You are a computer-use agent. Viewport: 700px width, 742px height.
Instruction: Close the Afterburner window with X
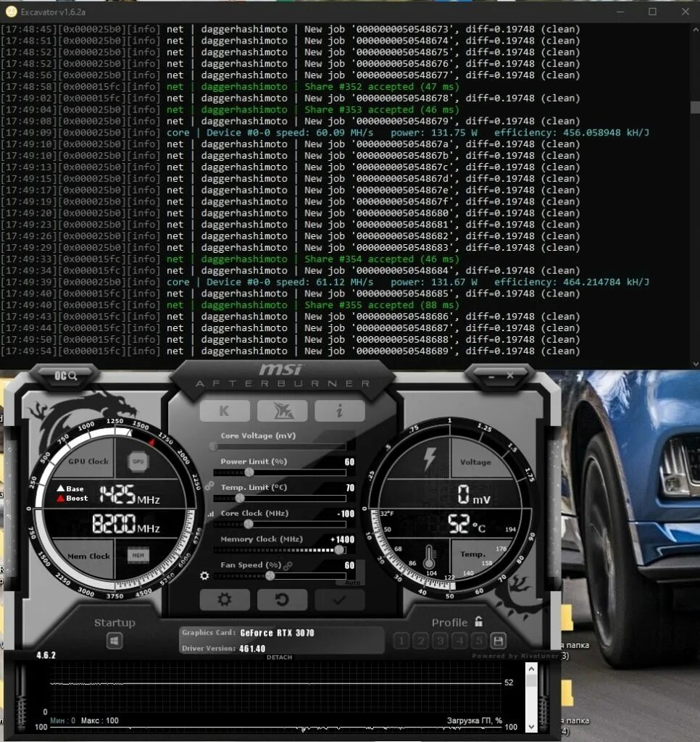click(509, 376)
